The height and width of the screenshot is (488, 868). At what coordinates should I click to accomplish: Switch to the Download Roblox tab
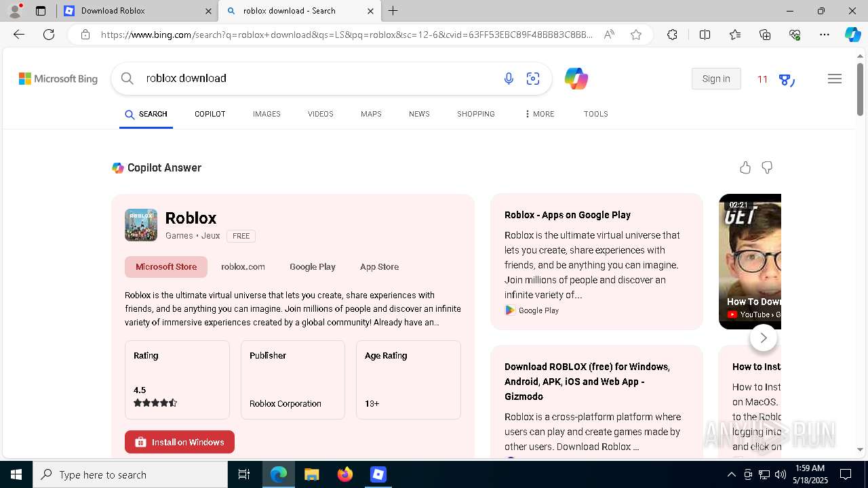click(x=138, y=11)
